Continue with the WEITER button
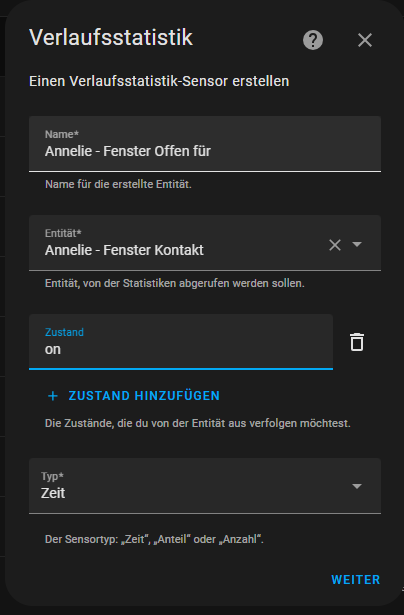 (x=356, y=580)
